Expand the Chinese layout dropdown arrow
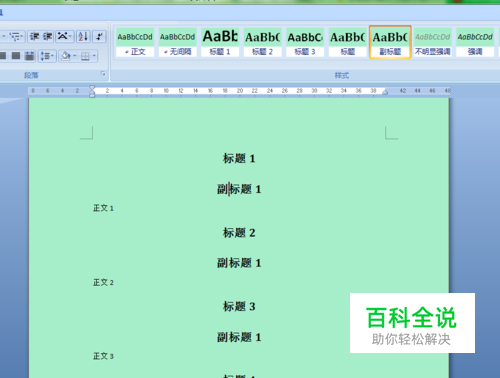This screenshot has height=378, width=500. 71,36
